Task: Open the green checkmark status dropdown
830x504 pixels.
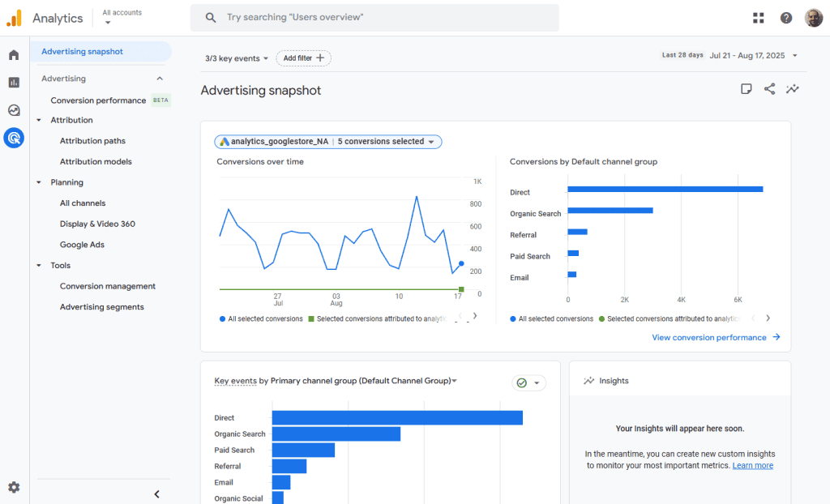Action: [x=528, y=382]
